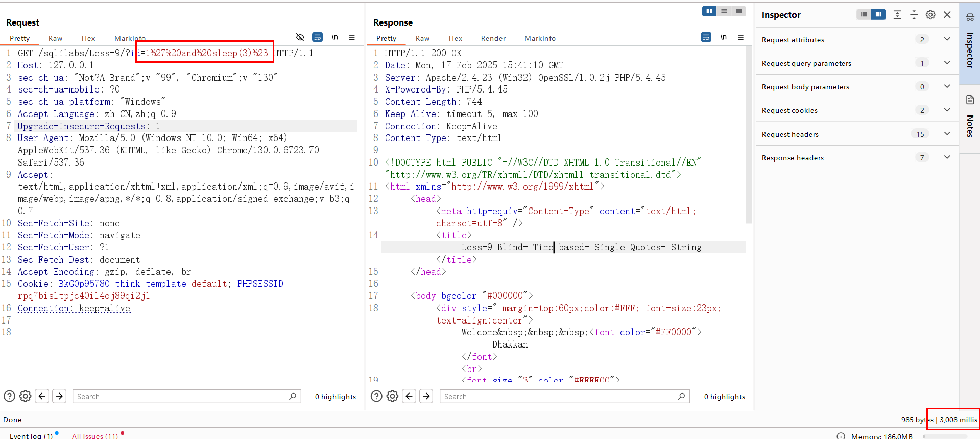Toggle show newline characters in Request

pyautogui.click(x=334, y=37)
